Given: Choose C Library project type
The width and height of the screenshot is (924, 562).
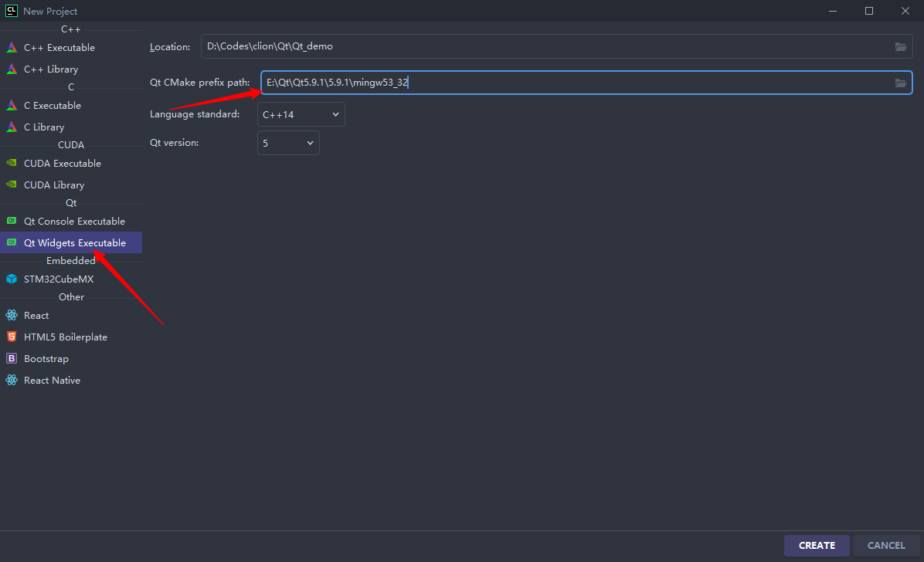Looking at the screenshot, I should 71,127.
